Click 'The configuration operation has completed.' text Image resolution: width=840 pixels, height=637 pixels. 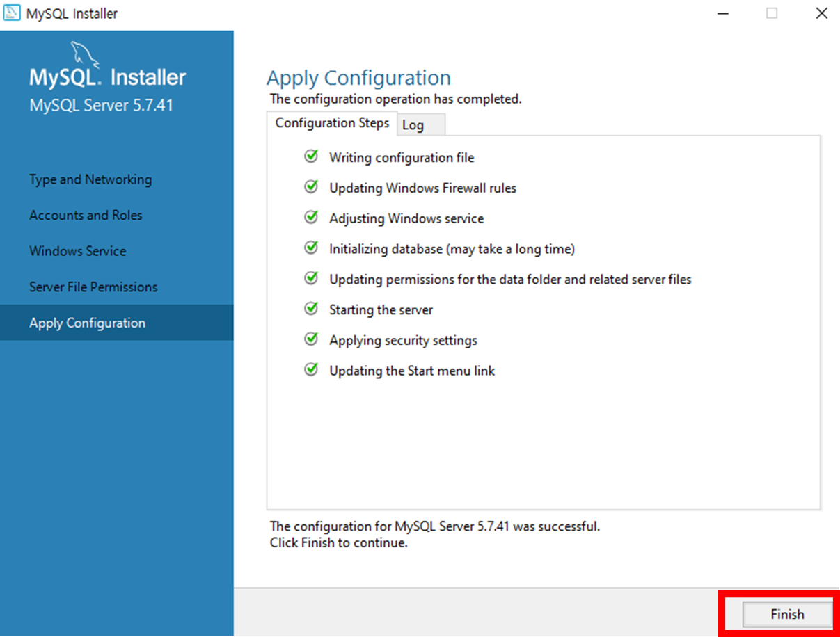tap(396, 99)
